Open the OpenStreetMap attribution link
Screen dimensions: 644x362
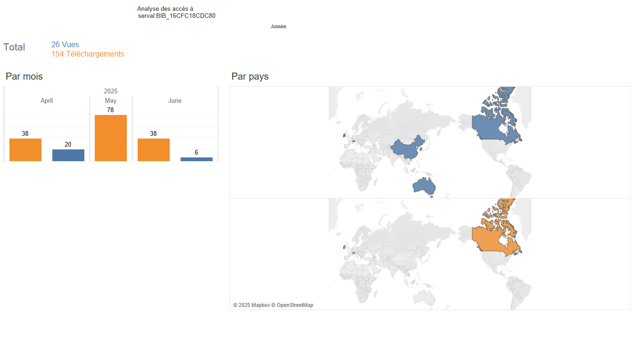tap(295, 305)
